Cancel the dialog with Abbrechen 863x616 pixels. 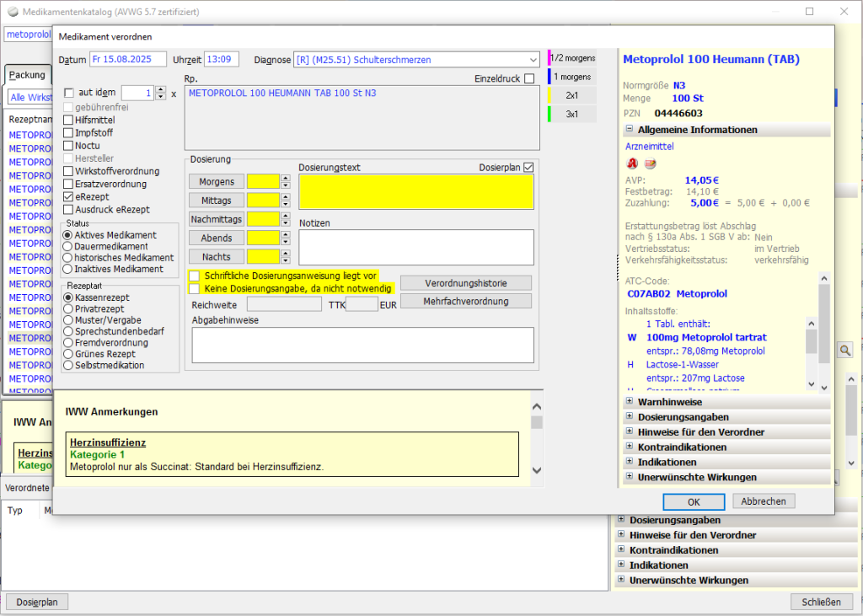(764, 501)
